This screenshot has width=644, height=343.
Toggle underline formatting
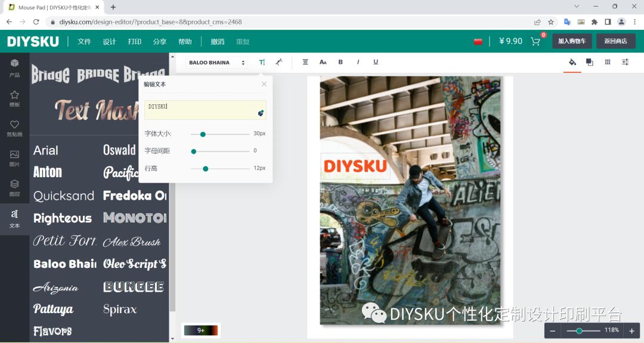[x=375, y=62]
